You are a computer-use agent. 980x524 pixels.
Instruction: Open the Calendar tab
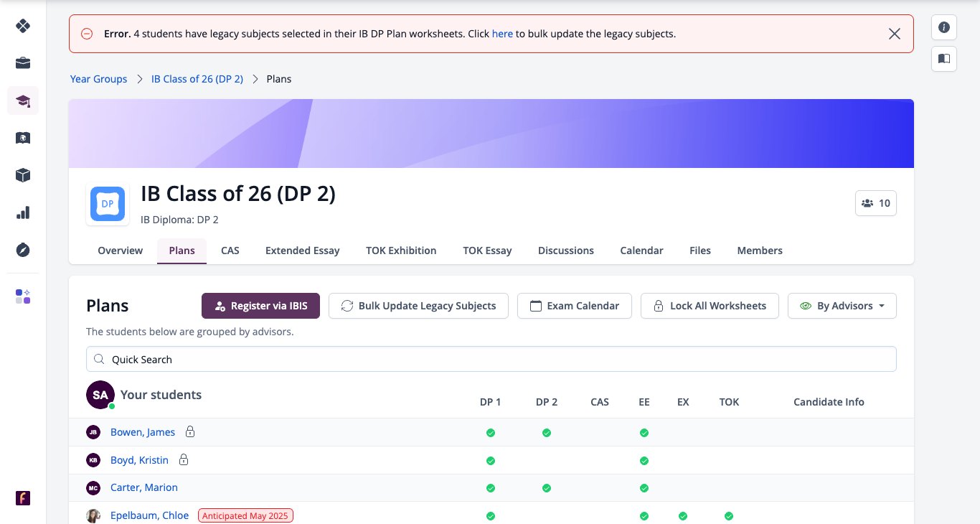pos(642,251)
